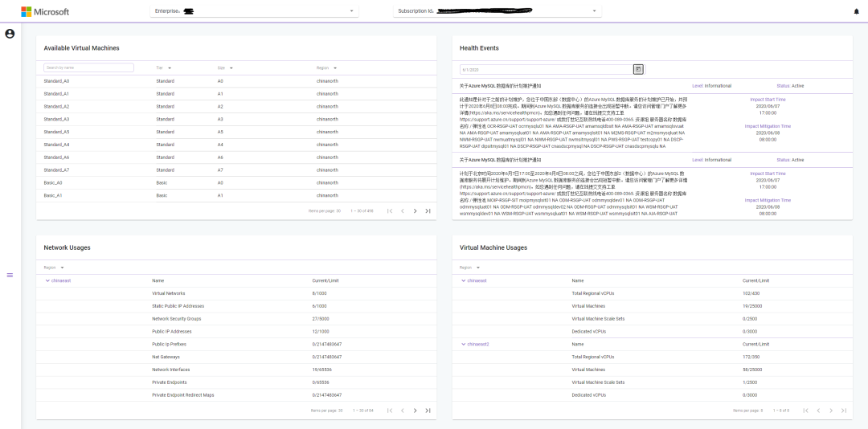Click the first Azure MySQL health event title

coord(501,86)
